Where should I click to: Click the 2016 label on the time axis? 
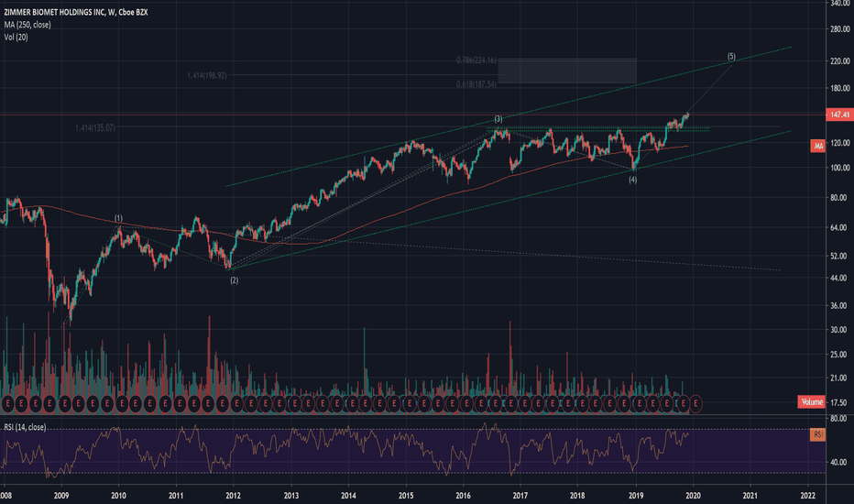(463, 495)
